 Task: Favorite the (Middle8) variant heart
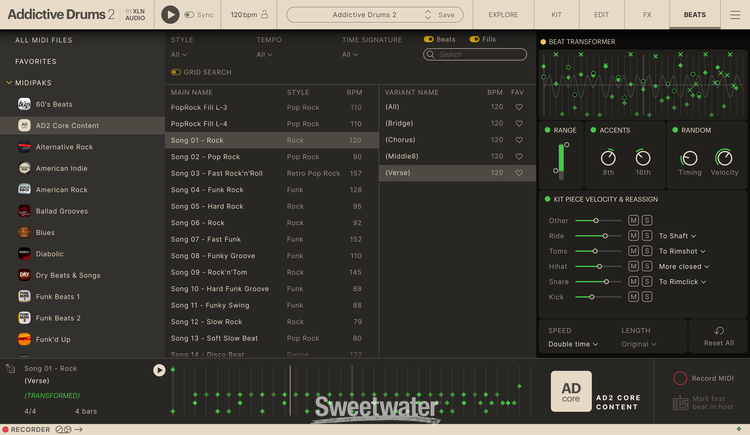click(x=519, y=156)
